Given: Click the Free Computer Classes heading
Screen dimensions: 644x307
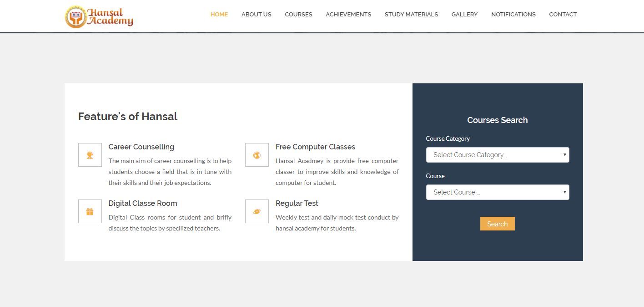Looking at the screenshot, I should [315, 147].
